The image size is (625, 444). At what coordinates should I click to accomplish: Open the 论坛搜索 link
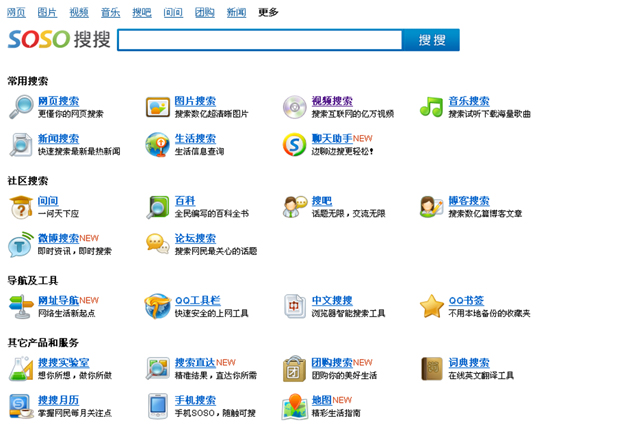[195, 238]
